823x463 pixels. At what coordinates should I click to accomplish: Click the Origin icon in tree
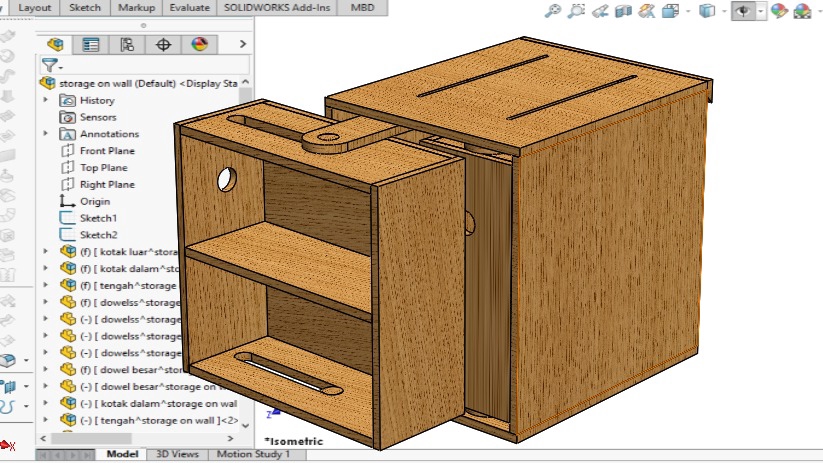(67, 201)
